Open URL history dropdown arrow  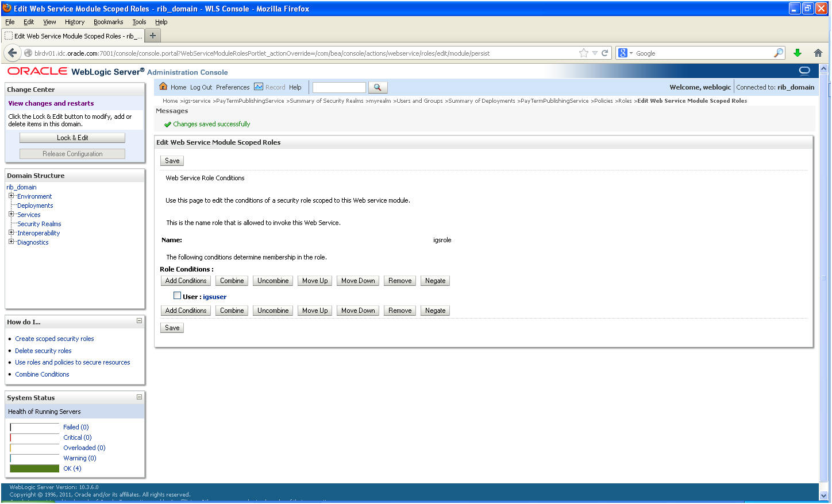[x=595, y=53]
